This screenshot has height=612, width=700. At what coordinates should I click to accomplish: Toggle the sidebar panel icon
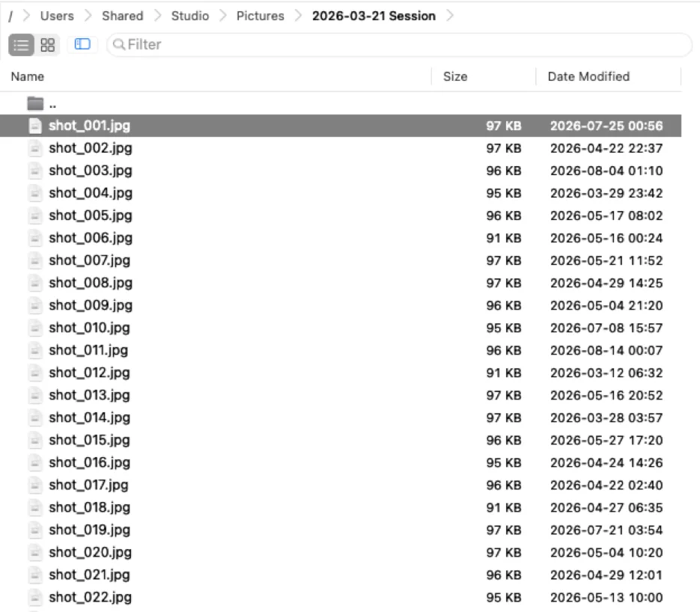tap(82, 44)
